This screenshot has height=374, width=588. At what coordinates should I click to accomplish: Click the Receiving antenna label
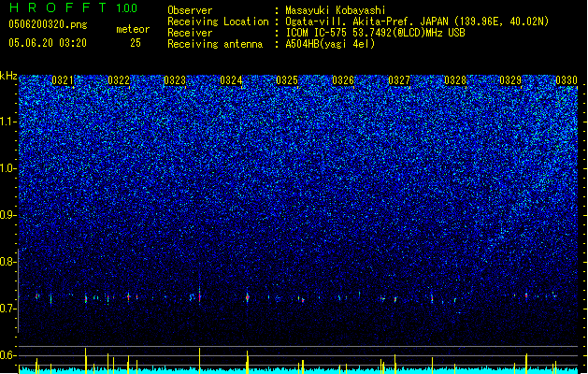pos(215,44)
